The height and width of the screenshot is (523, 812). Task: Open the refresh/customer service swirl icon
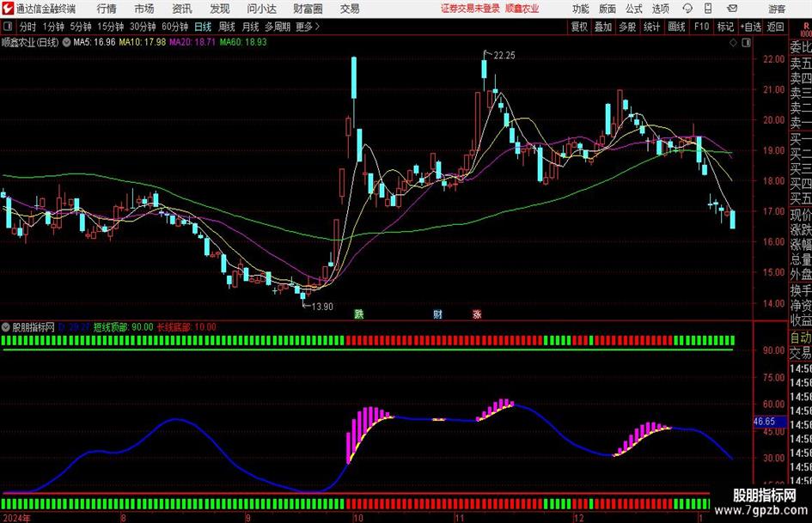click(x=687, y=9)
